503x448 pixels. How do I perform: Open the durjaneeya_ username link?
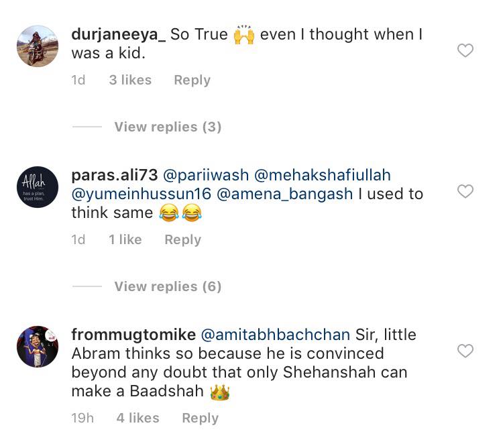pos(118,34)
